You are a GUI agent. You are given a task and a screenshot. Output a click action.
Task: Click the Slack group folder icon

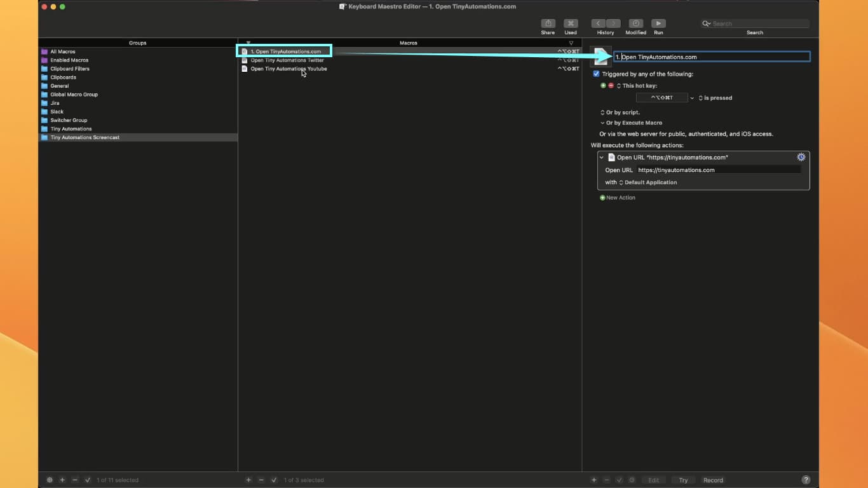44,111
